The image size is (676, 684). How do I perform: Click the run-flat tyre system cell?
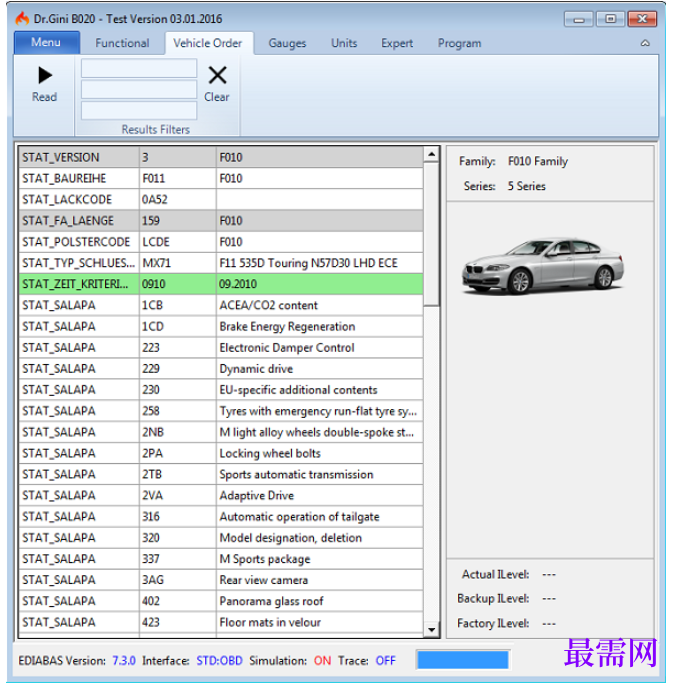pos(320,411)
